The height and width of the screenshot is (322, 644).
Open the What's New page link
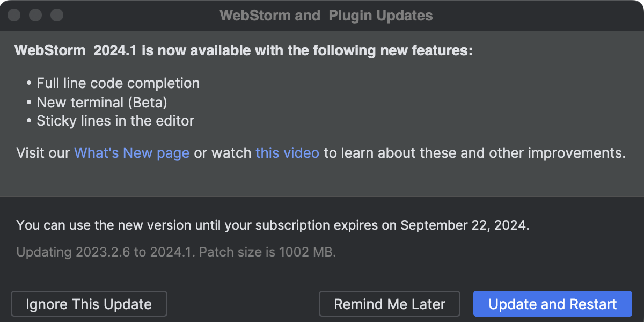click(131, 153)
